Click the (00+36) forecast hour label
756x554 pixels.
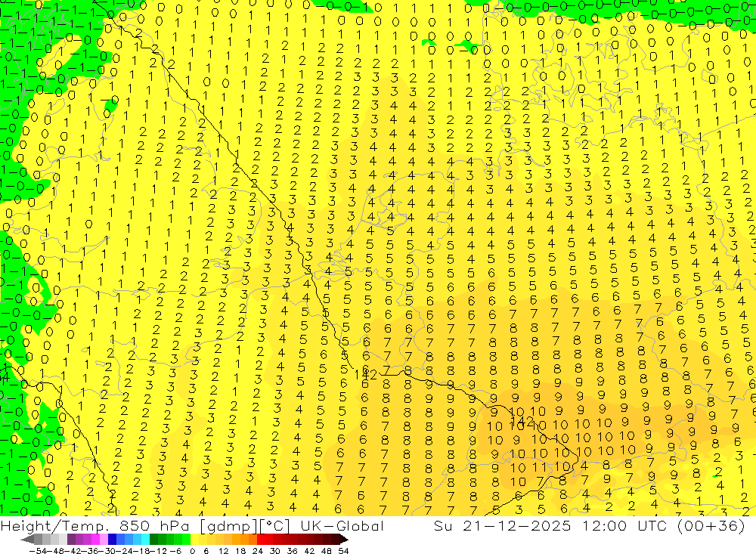(x=711, y=525)
